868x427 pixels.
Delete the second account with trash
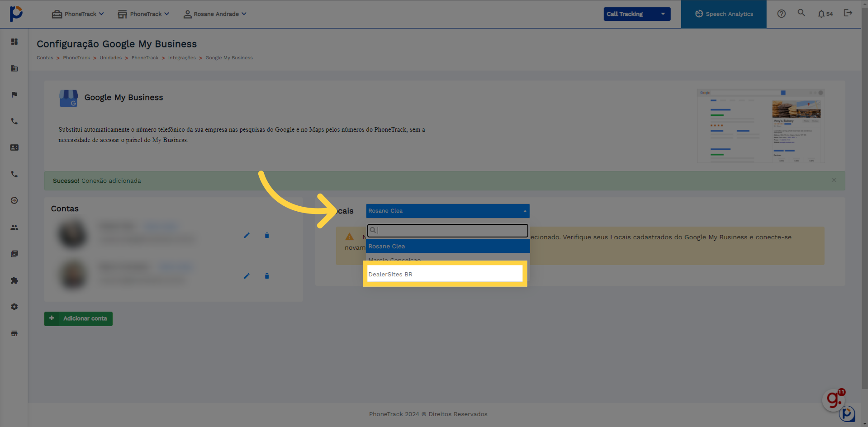click(267, 276)
